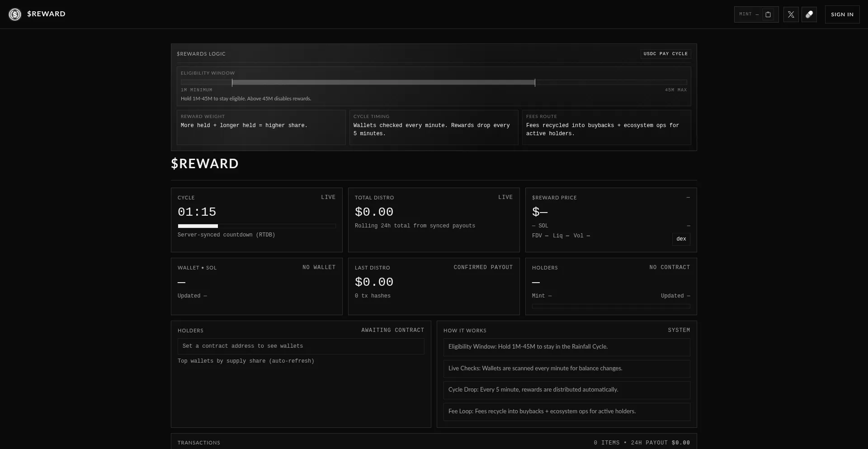The width and height of the screenshot is (868, 449).
Task: Click the Reward Weight info card
Action: click(261, 128)
